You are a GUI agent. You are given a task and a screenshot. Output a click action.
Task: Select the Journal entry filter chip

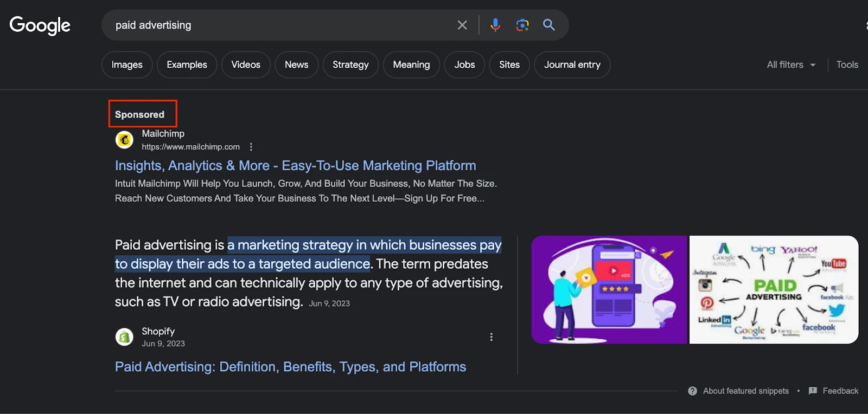pos(572,64)
